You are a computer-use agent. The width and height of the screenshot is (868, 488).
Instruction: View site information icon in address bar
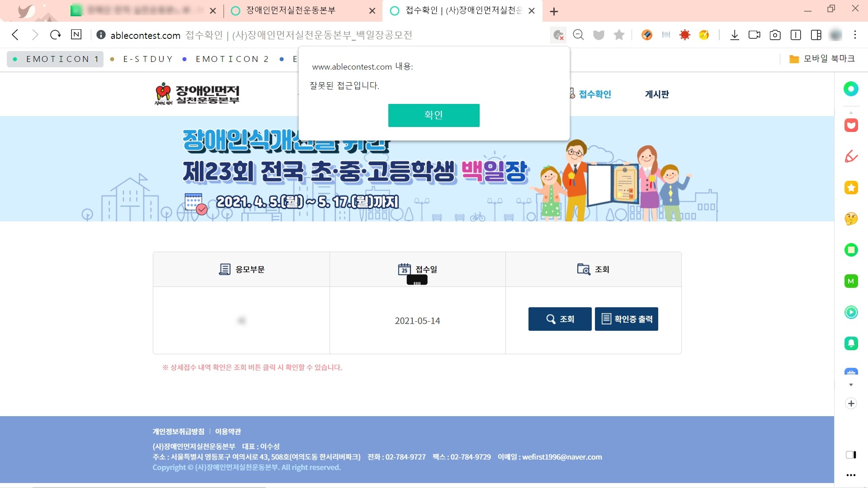pyautogui.click(x=101, y=35)
